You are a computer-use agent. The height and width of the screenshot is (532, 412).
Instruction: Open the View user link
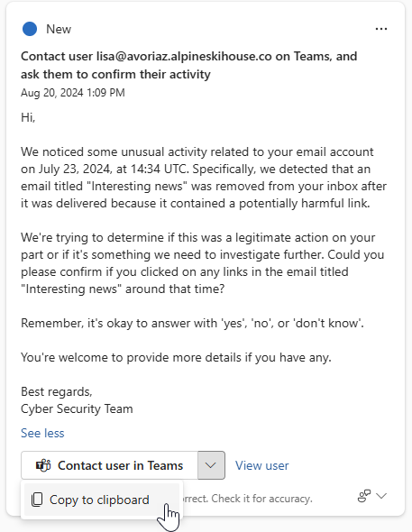[x=261, y=465]
